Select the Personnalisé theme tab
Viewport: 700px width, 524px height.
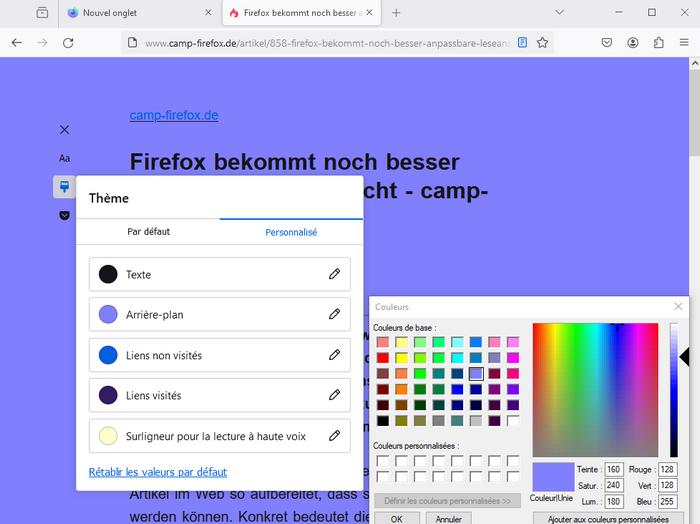click(x=291, y=232)
